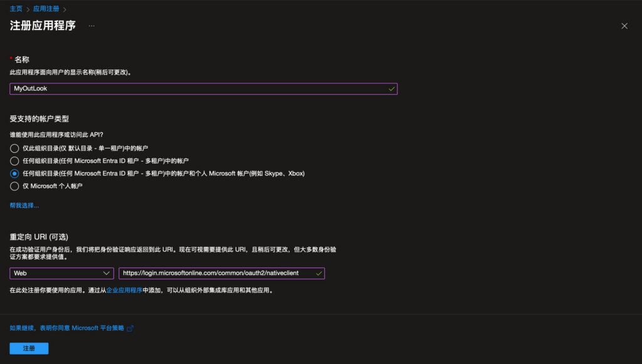Select 仅此组织目录 单一租户 account option
The height and width of the screenshot is (364, 642).
coord(14,148)
